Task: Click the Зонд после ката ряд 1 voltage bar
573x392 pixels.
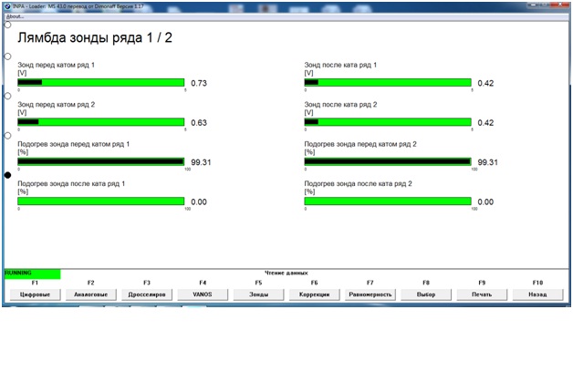Action: (x=388, y=82)
